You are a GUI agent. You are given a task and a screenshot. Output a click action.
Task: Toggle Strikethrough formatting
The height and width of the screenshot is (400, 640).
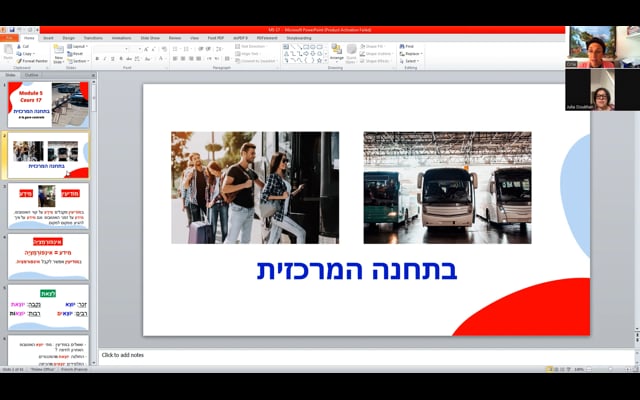click(129, 59)
